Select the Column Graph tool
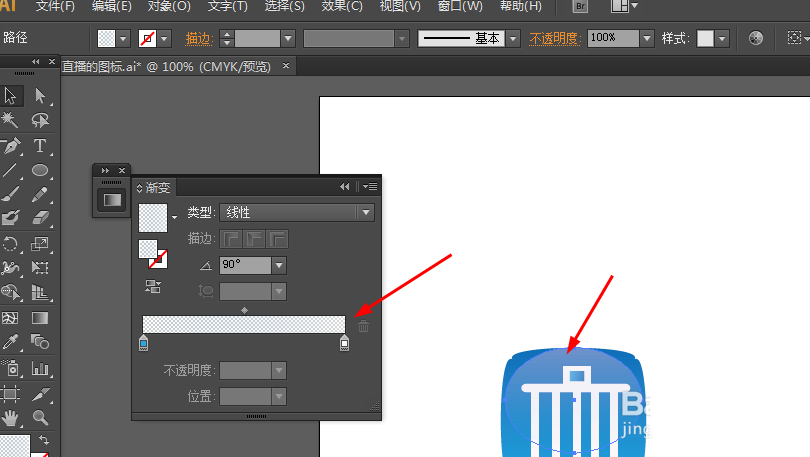 [40, 368]
